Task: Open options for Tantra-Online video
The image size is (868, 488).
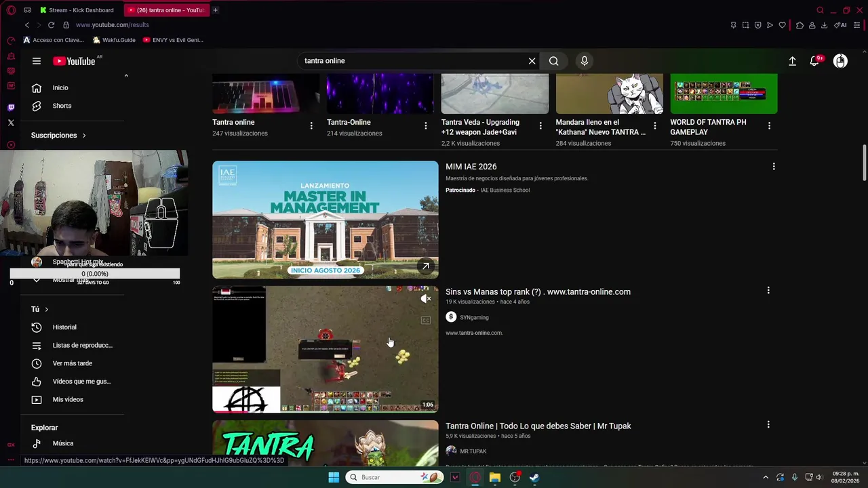Action: pos(426,126)
